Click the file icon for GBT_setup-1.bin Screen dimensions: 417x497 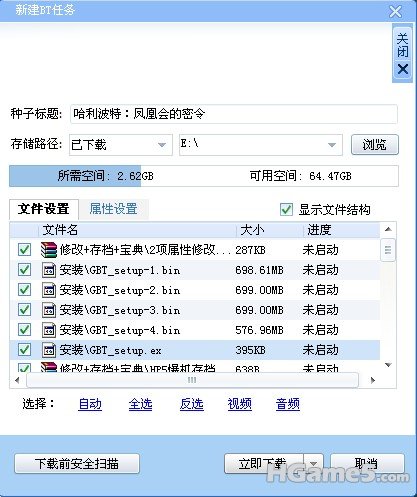pyautogui.click(x=49, y=270)
